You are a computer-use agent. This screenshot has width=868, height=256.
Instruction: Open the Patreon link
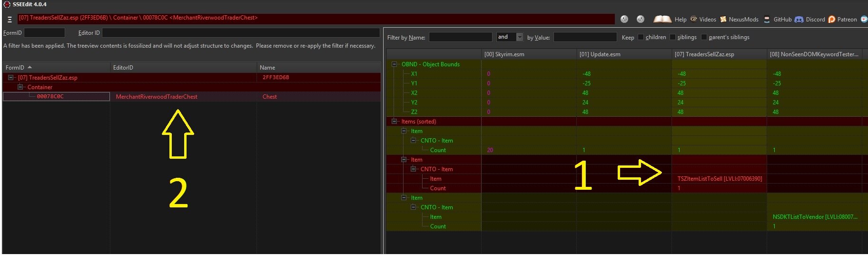847,20
